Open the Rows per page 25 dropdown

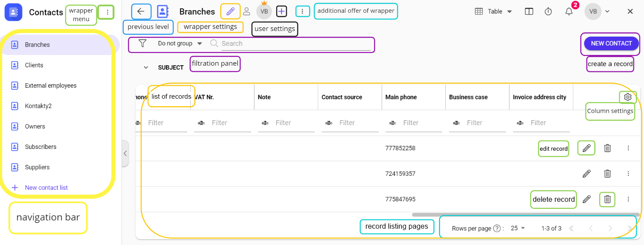(518, 228)
